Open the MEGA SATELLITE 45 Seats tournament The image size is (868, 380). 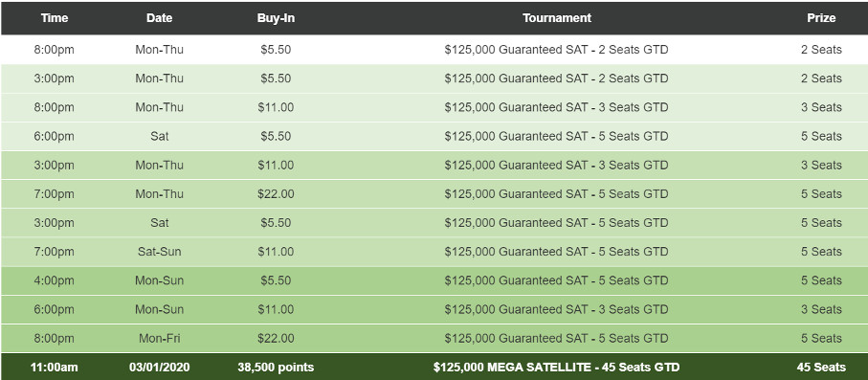point(556,367)
